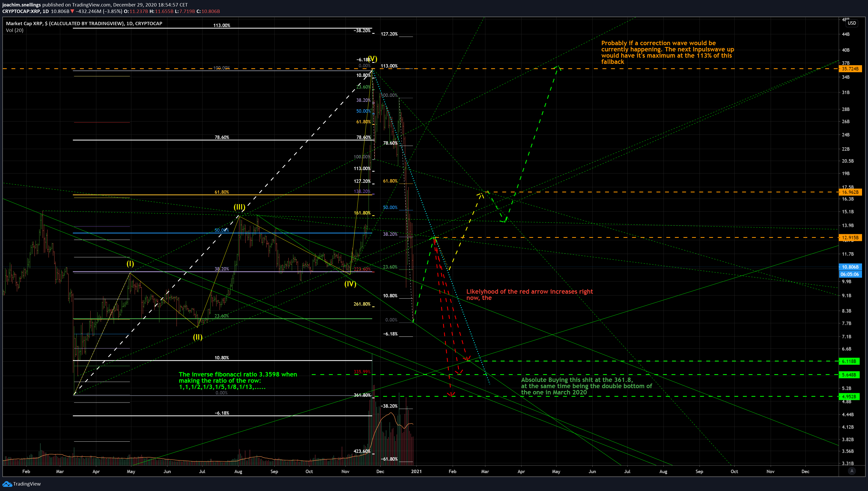
Task: Select the wave (V) label at the peak
Action: point(372,58)
